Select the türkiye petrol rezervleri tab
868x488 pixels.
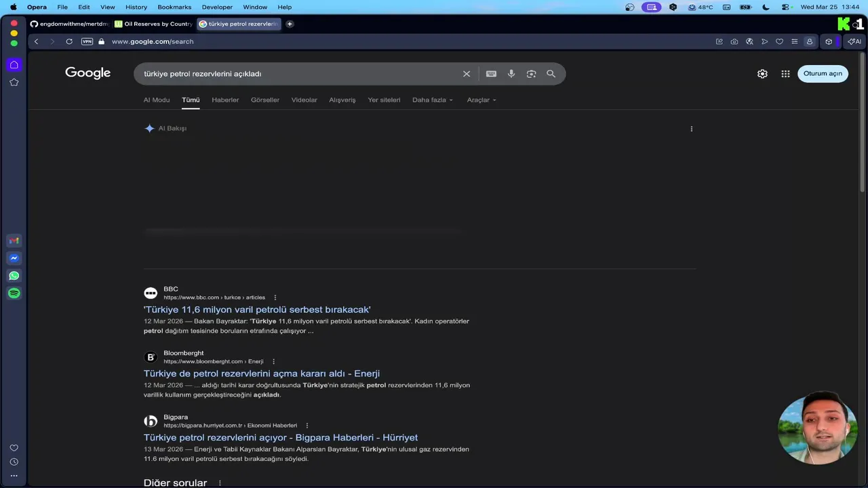coord(239,24)
